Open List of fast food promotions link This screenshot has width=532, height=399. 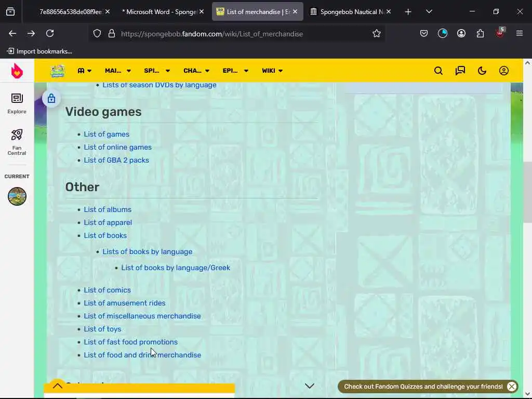coord(130,342)
